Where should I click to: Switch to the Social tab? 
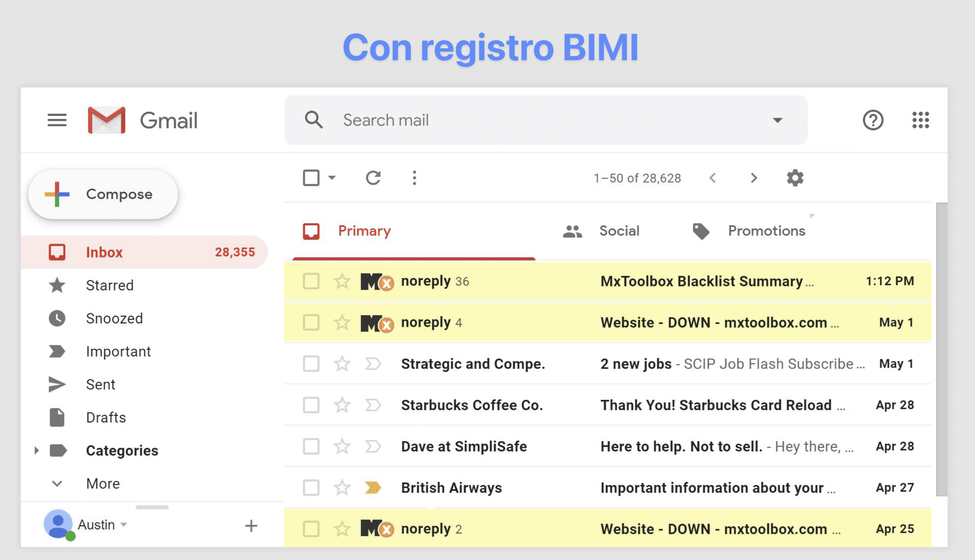point(601,231)
